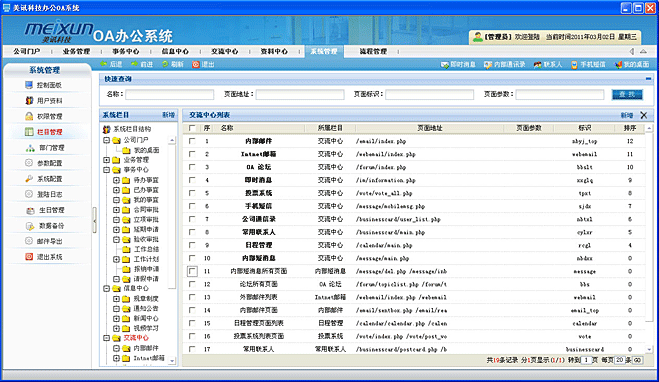Screen dimensions: 659x382
Task: Select 我的桌面 folder in the tree
Action: pyautogui.click(x=141, y=150)
